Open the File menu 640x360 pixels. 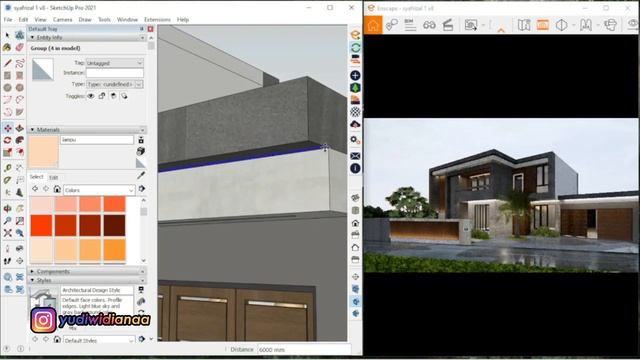pos(8,20)
